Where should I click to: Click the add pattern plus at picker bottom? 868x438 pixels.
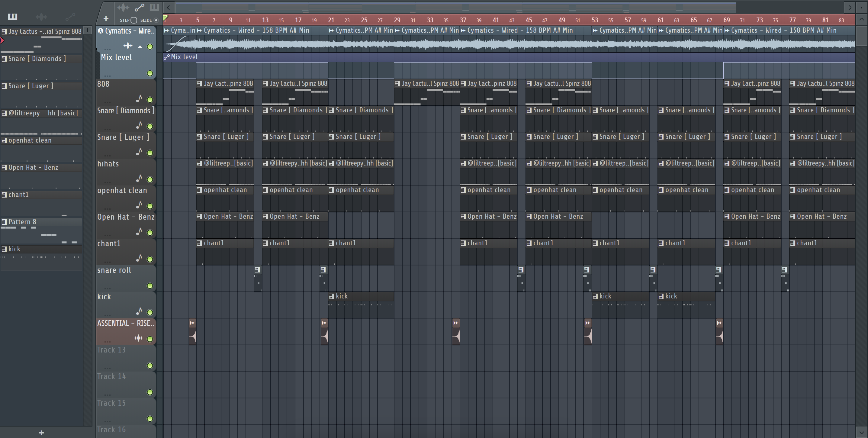pos(41,433)
